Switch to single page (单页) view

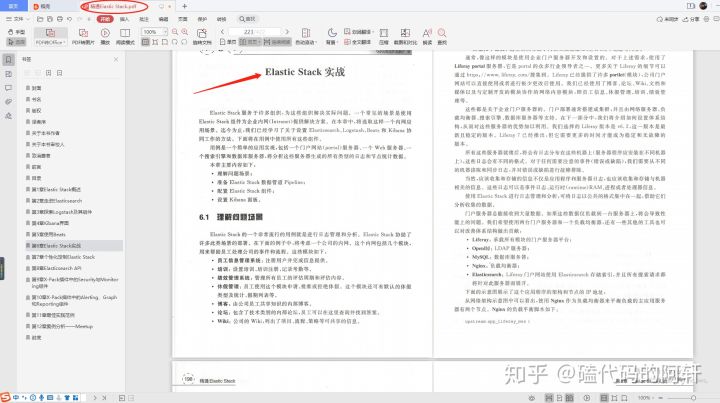pos(228,42)
